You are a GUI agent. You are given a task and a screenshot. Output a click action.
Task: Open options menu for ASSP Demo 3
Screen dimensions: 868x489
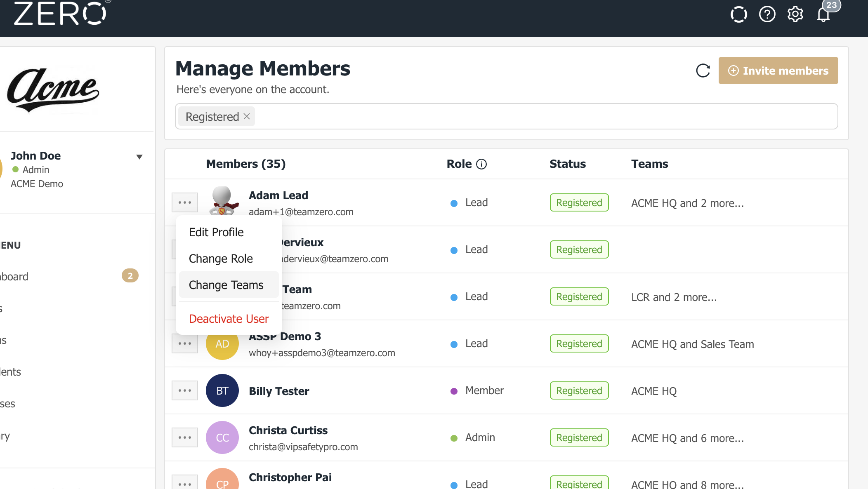pos(185,343)
